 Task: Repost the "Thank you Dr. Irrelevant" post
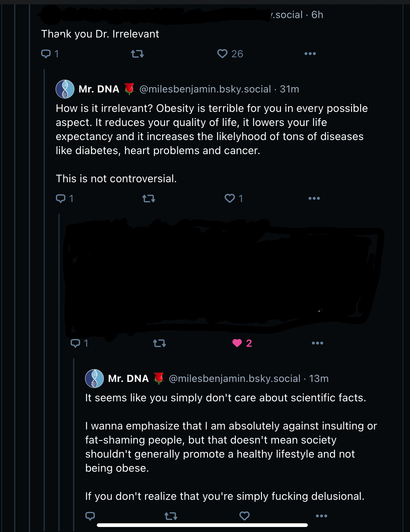click(x=137, y=54)
